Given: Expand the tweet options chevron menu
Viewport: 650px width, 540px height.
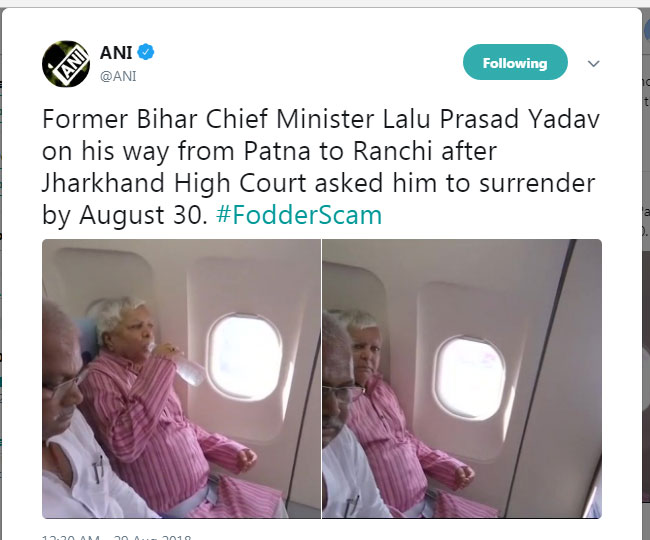Looking at the screenshot, I should (x=594, y=63).
